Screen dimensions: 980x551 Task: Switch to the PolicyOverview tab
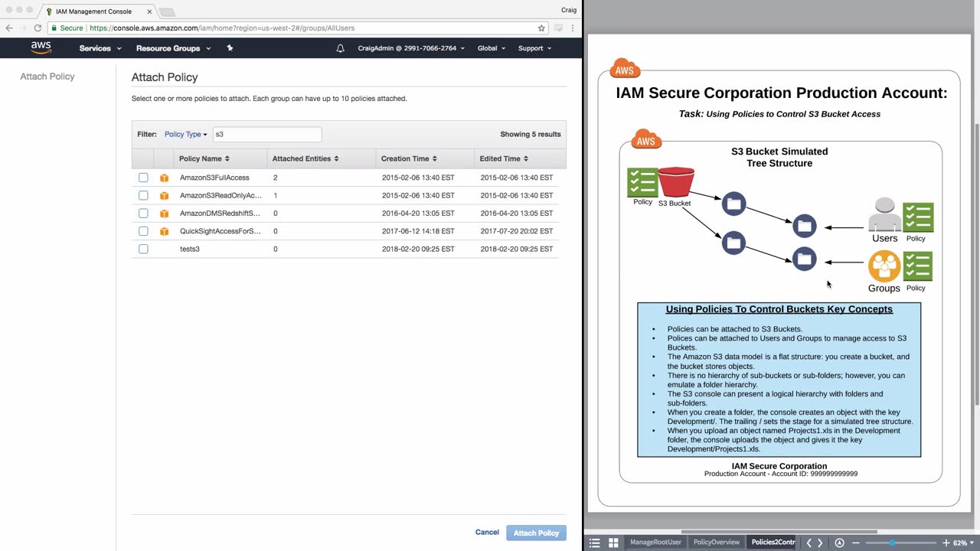(717, 543)
